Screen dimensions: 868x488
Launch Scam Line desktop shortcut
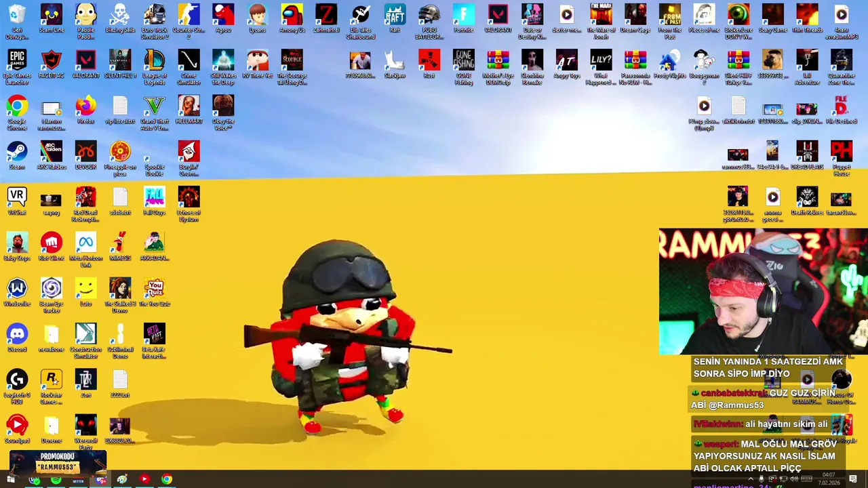pos(52,18)
